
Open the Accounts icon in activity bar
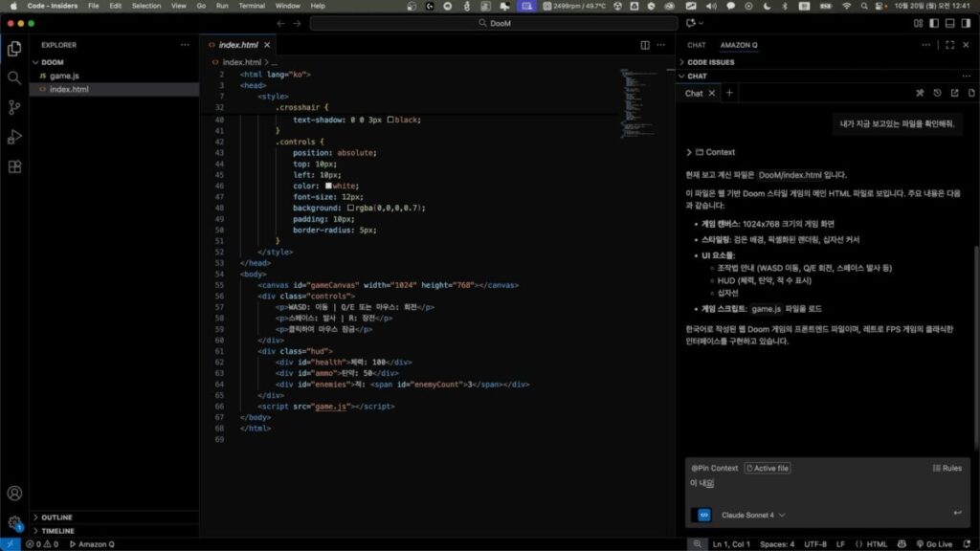(14, 494)
